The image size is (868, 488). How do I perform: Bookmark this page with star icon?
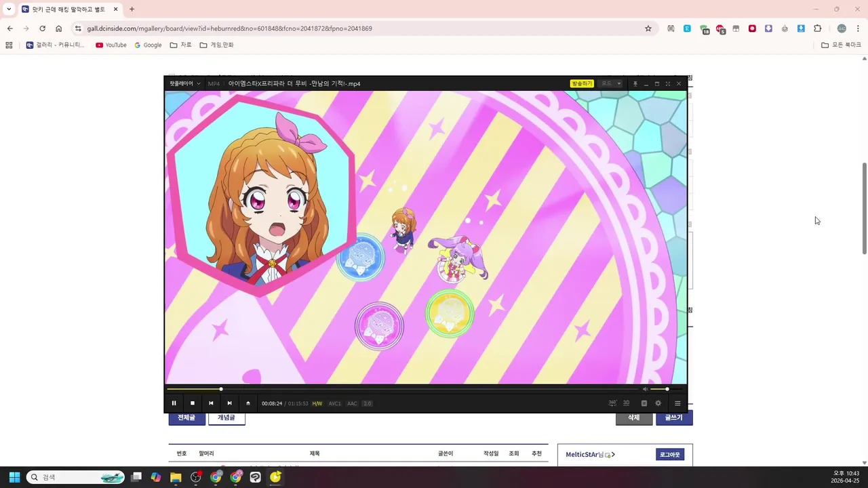[x=648, y=28]
